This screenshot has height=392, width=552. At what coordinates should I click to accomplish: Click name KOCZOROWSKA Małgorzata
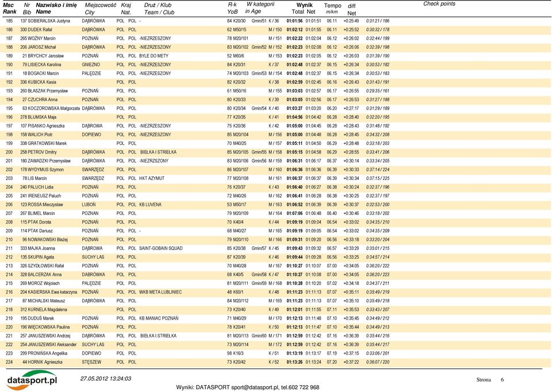[x=54, y=109]
